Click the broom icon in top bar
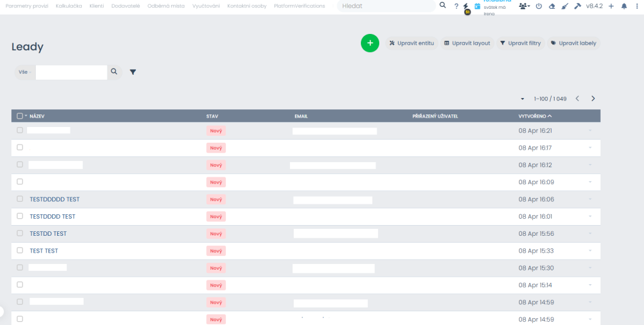644x325 pixels. click(564, 6)
